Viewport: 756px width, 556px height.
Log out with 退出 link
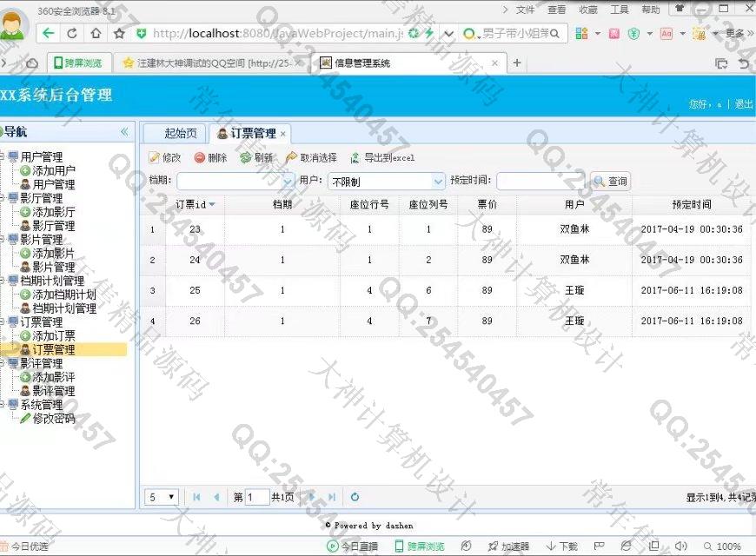pyautogui.click(x=743, y=104)
